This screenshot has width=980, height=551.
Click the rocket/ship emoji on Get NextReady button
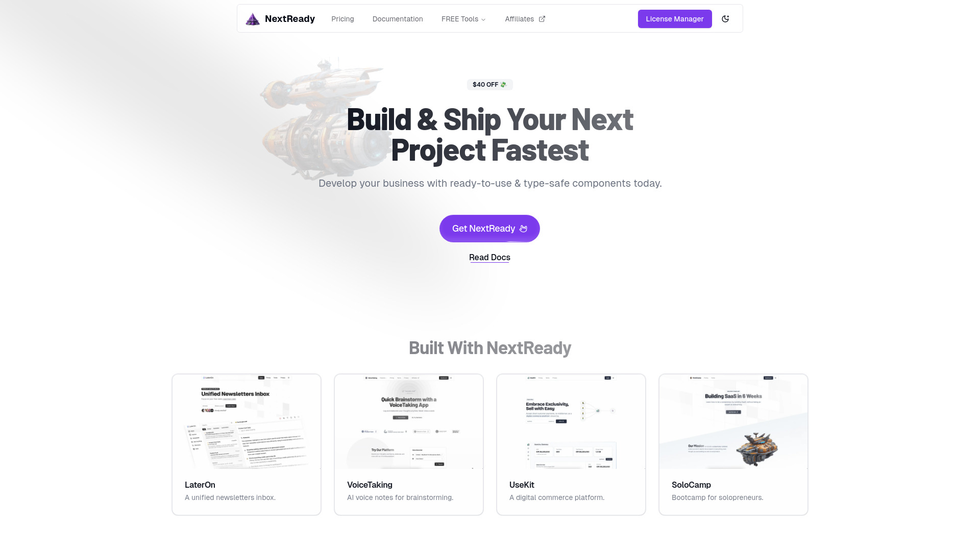[x=524, y=228]
